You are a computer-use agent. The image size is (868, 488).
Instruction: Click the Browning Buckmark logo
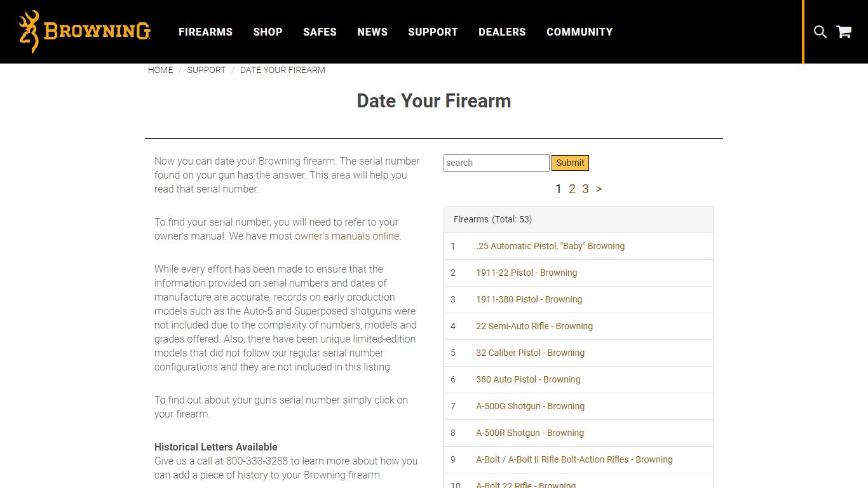[x=85, y=32]
